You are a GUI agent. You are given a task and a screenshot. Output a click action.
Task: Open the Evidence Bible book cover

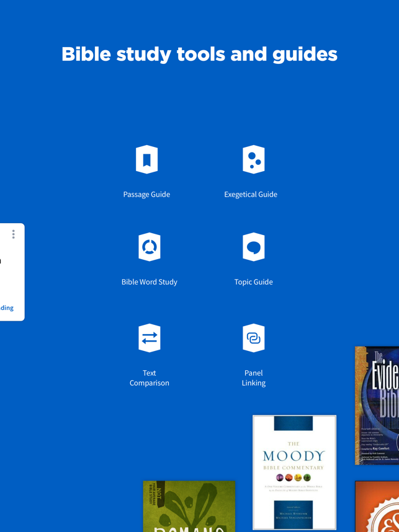coord(377,406)
